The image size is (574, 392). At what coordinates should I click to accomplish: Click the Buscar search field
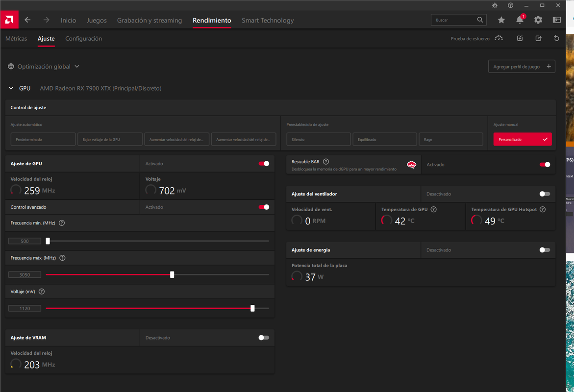point(459,20)
